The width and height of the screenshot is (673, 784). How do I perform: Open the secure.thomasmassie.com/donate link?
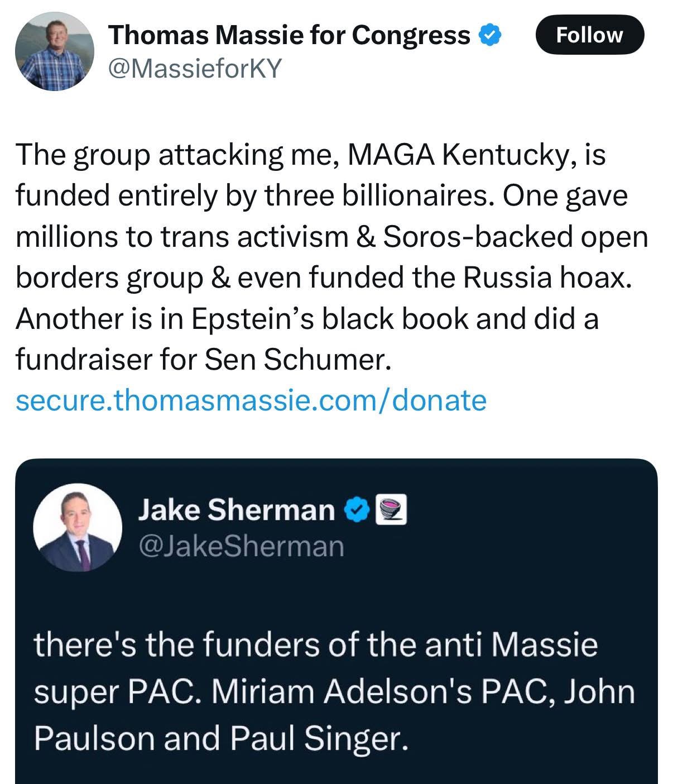[x=251, y=400]
